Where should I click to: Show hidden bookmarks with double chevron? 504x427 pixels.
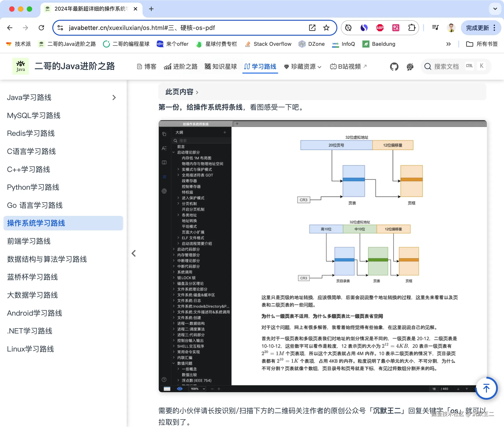click(x=448, y=44)
